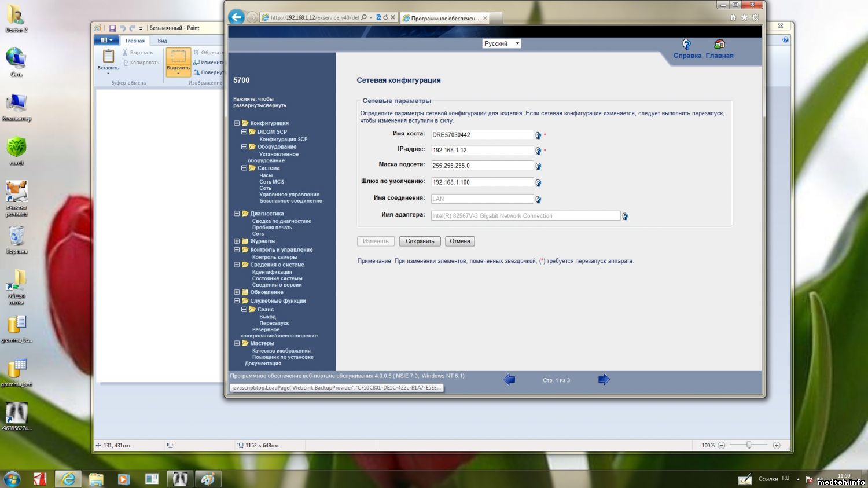The height and width of the screenshot is (488, 868).
Task: Click help icon next to Имя хоста
Action: [x=538, y=135]
